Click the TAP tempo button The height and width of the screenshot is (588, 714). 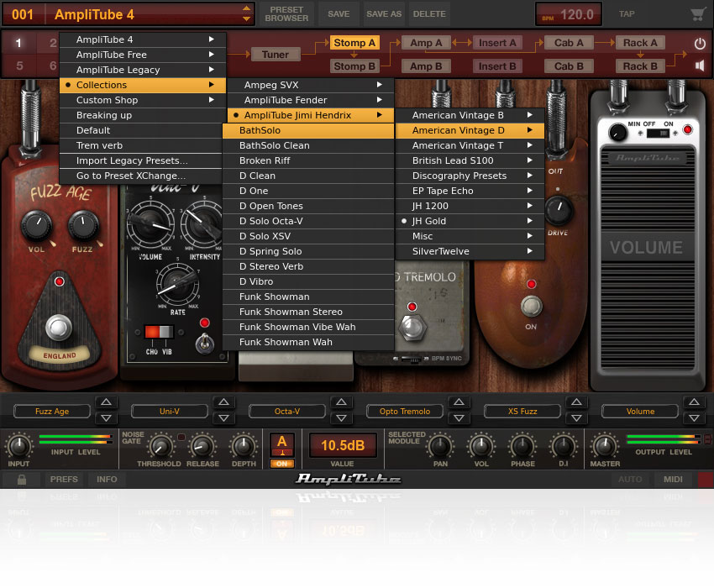click(627, 14)
